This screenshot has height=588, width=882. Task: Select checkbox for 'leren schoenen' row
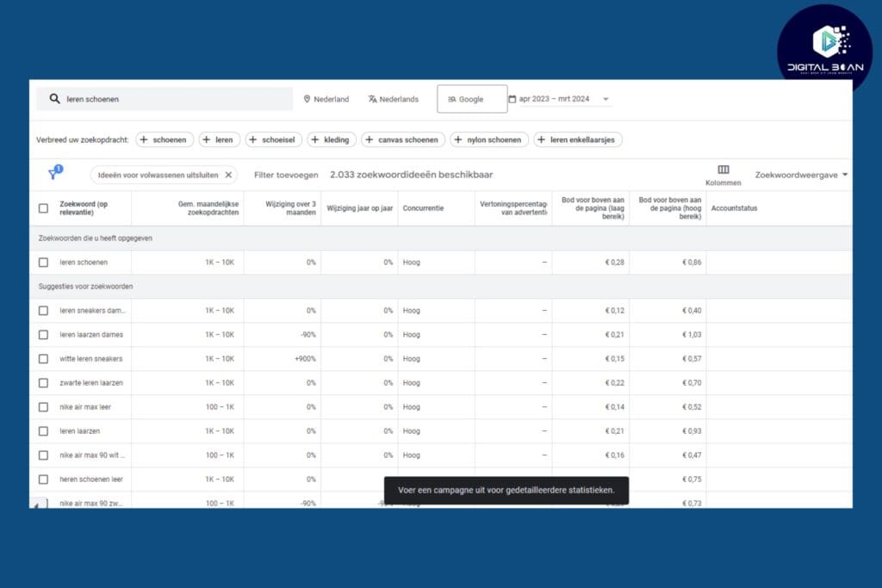(43, 263)
